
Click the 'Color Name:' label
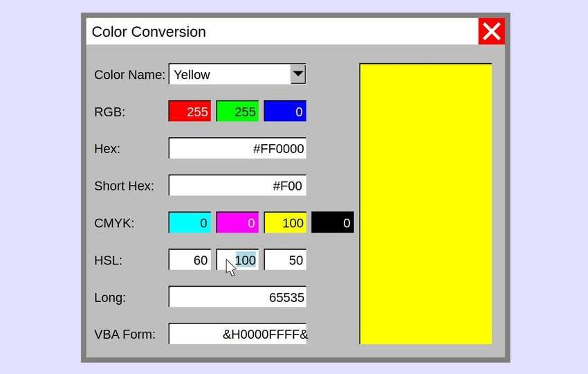pyautogui.click(x=129, y=74)
